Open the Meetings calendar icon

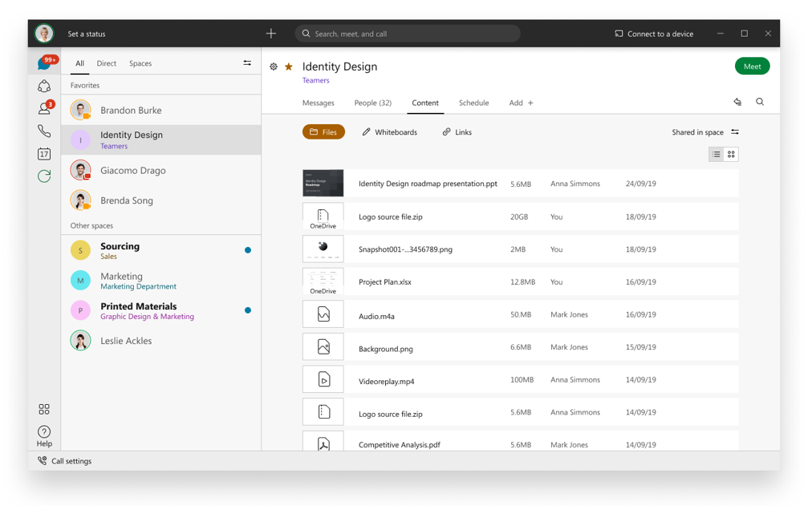tap(44, 153)
